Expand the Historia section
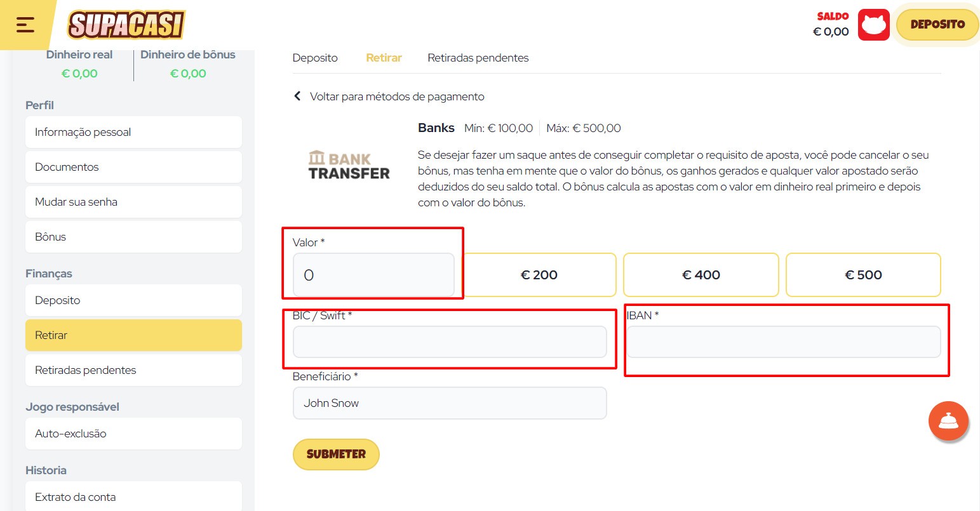This screenshot has height=511, width=980. (46, 470)
